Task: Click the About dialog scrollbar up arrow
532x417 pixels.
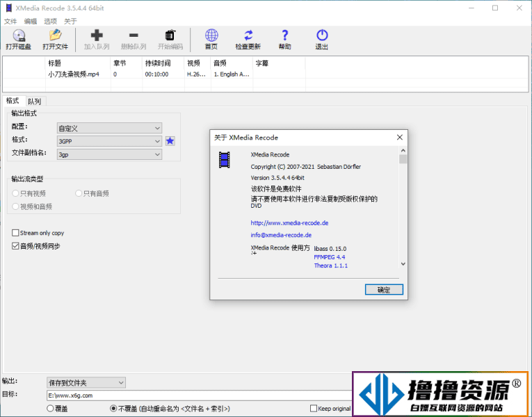Action: click(403, 150)
